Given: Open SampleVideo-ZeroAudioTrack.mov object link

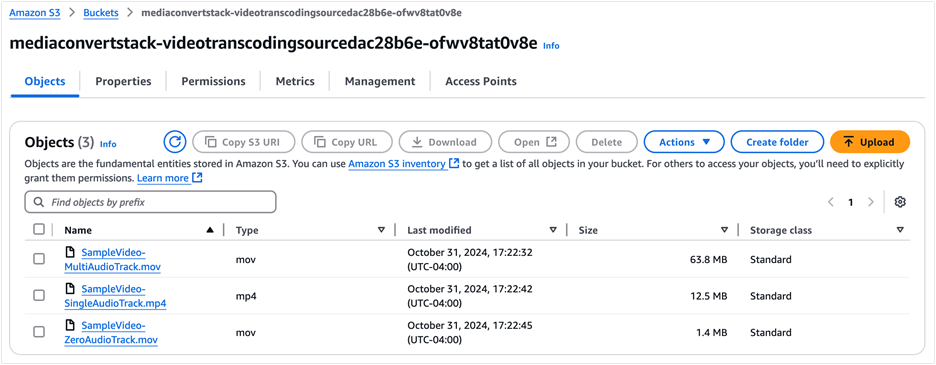Looking at the screenshot, I should click(111, 332).
